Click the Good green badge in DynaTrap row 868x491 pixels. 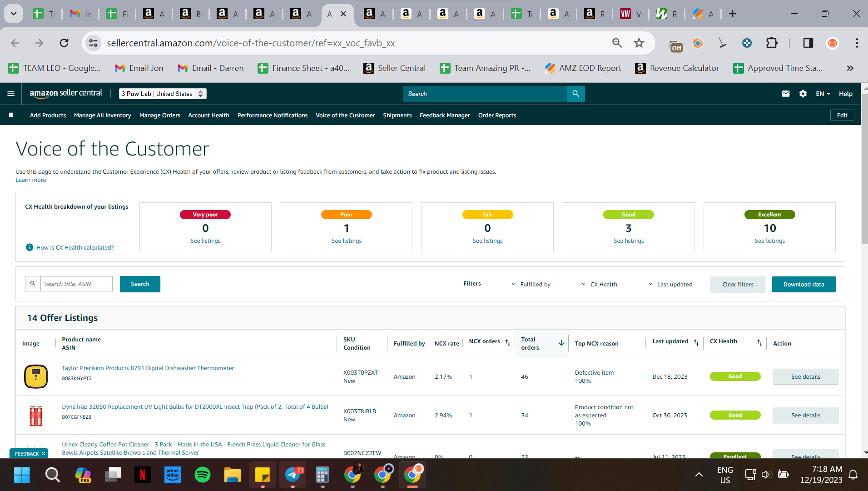[735, 415]
